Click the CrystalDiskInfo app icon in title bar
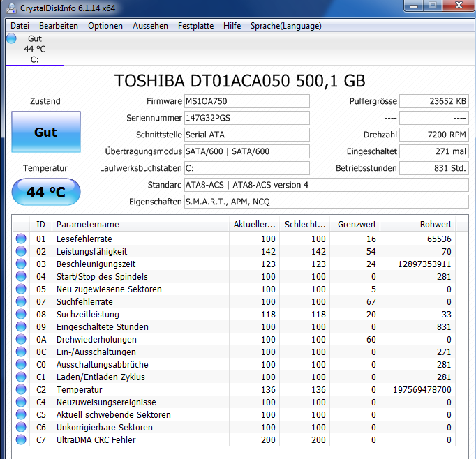Image resolution: width=476 pixels, height=459 pixels. click(x=11, y=8)
